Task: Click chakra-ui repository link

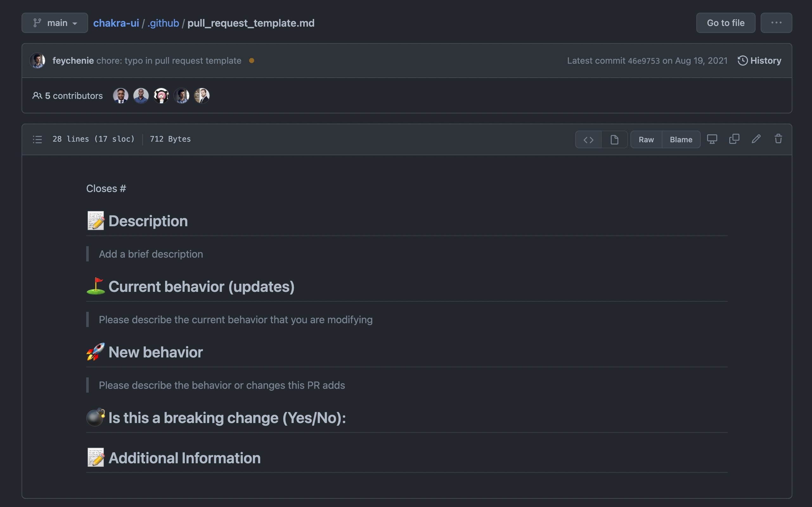Action: tap(116, 23)
